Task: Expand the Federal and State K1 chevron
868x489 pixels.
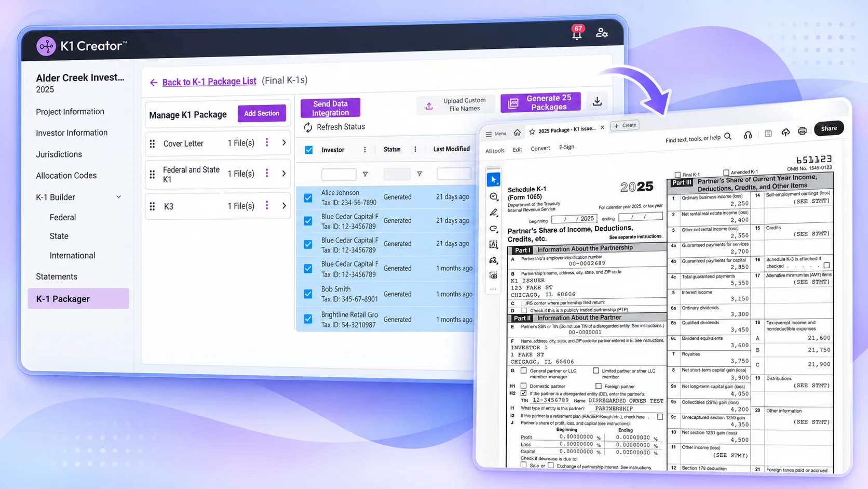Action: click(x=284, y=173)
